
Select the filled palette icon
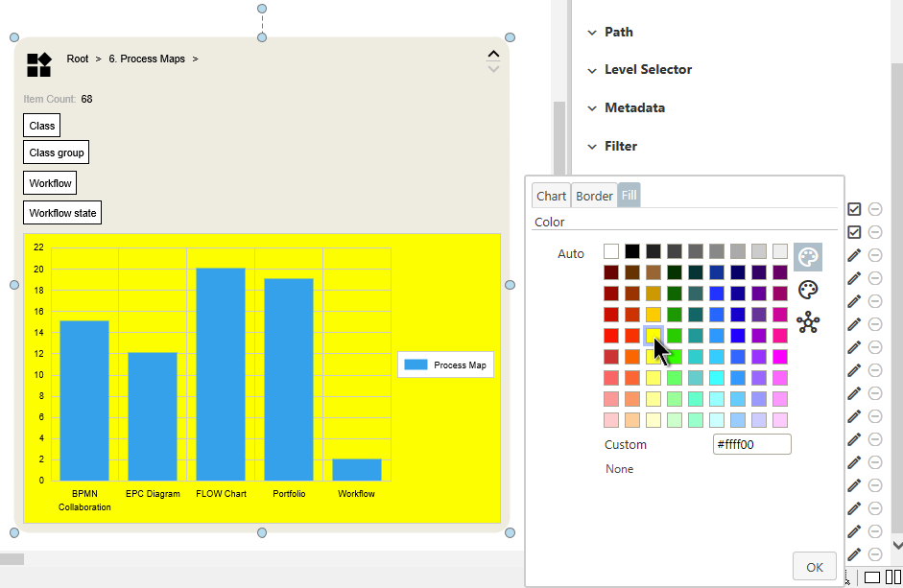(x=808, y=257)
